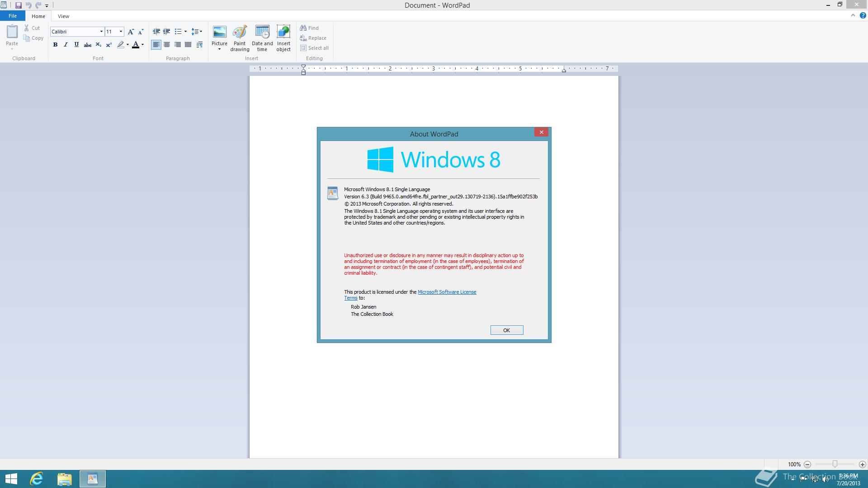Click the Redo icon in quick access toolbar
The height and width of the screenshot is (488, 868).
point(38,5)
